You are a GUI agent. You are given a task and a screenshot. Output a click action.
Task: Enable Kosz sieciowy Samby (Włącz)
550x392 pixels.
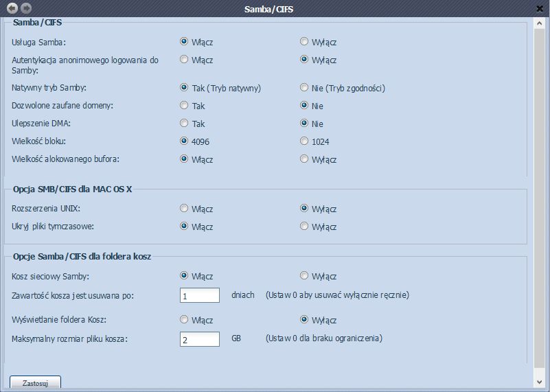(x=184, y=275)
